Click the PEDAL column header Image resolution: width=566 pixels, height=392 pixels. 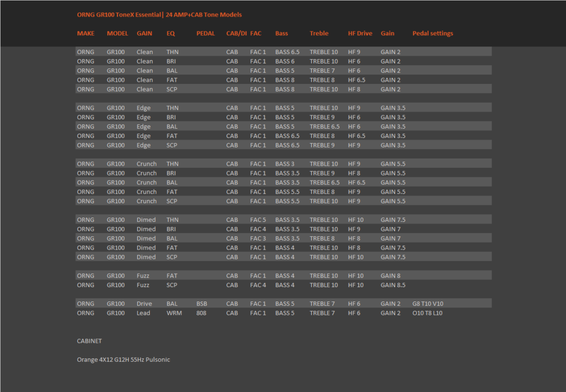point(206,33)
